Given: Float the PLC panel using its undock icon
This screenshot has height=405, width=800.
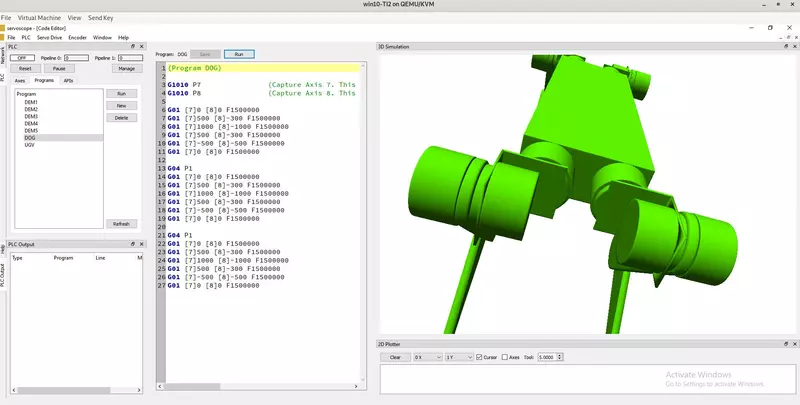Looking at the screenshot, I should pos(132,47).
